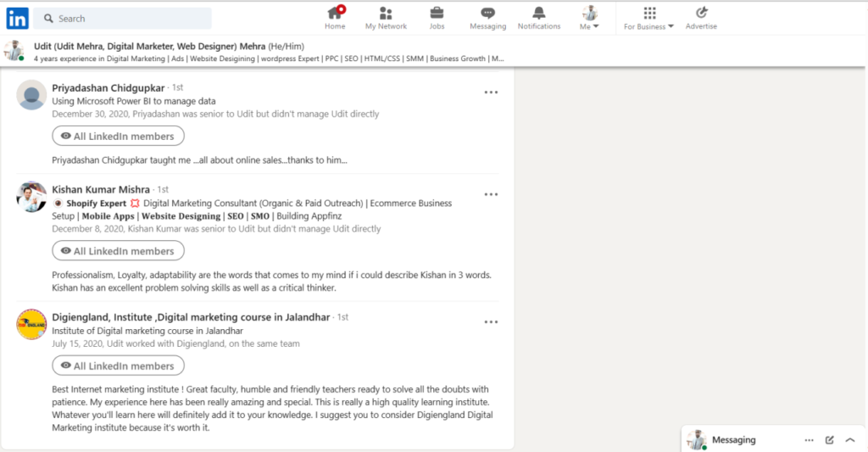Click the Search input field
Screen dimensions: 868x452
point(127,18)
